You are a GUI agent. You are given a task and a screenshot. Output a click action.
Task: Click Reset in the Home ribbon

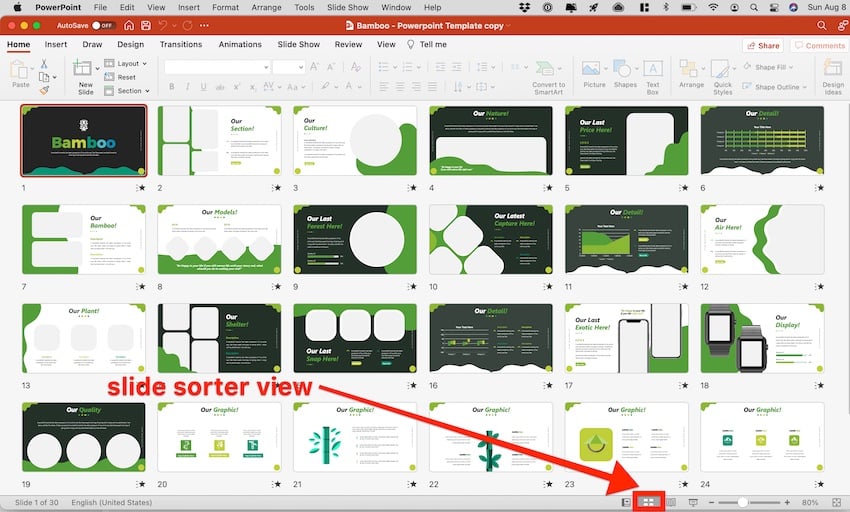pos(126,77)
